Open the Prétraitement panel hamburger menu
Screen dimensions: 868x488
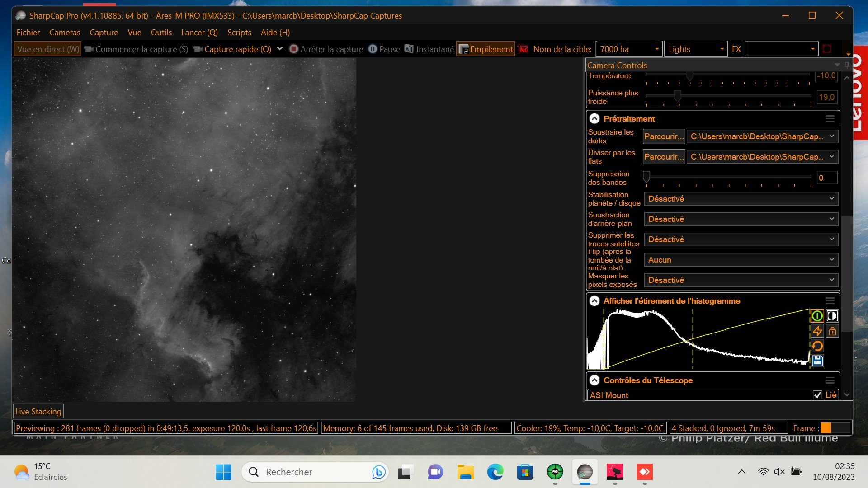coord(830,118)
